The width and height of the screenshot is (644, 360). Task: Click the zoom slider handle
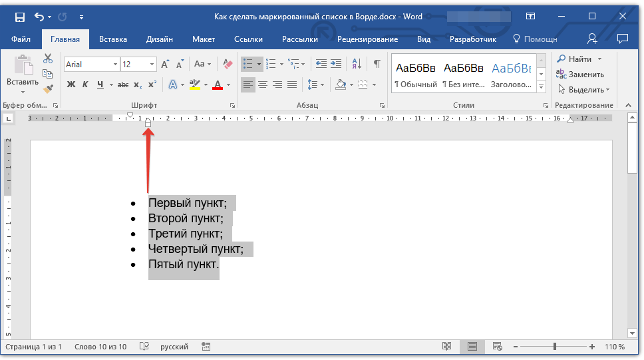click(555, 347)
